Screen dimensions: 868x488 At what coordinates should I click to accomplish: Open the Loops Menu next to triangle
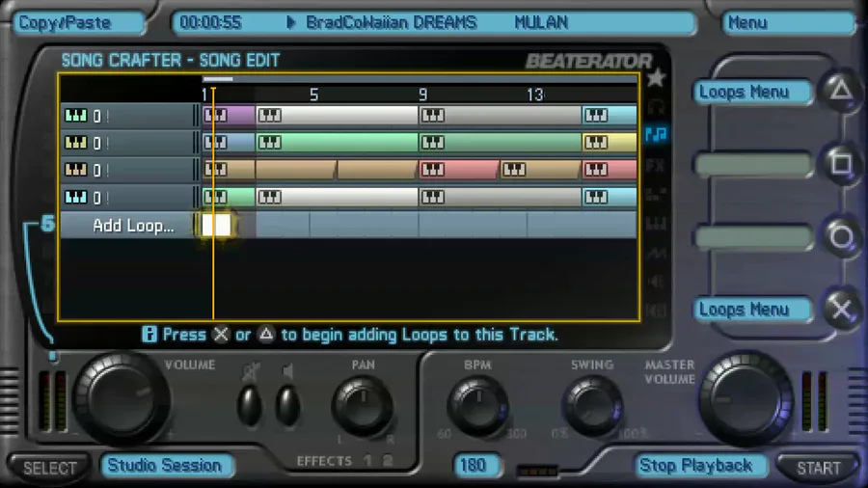[x=753, y=92]
